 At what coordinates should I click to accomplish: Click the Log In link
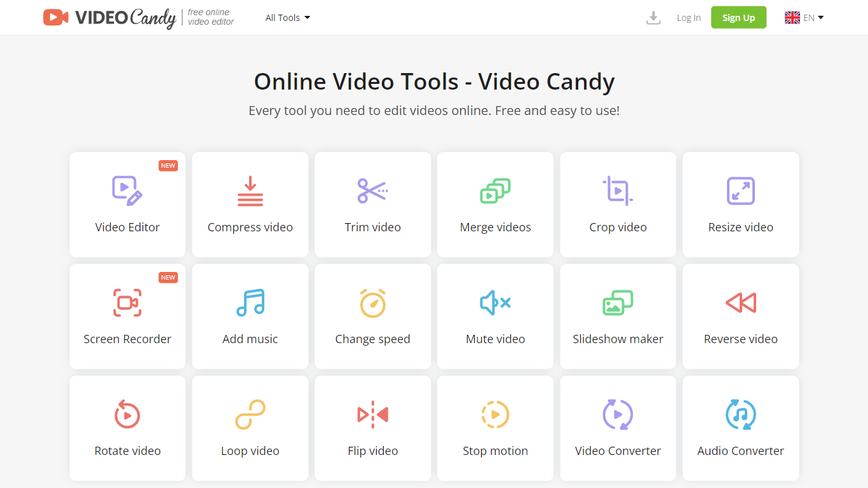(x=688, y=18)
